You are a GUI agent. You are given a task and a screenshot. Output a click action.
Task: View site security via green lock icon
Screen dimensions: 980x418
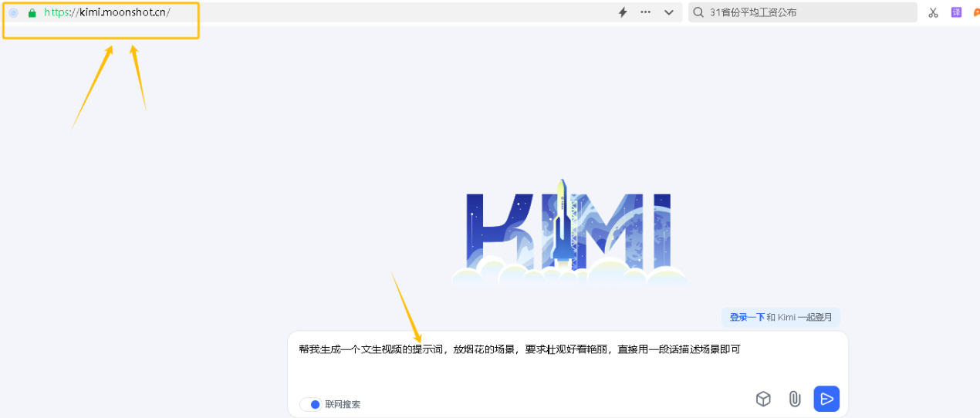coord(32,13)
